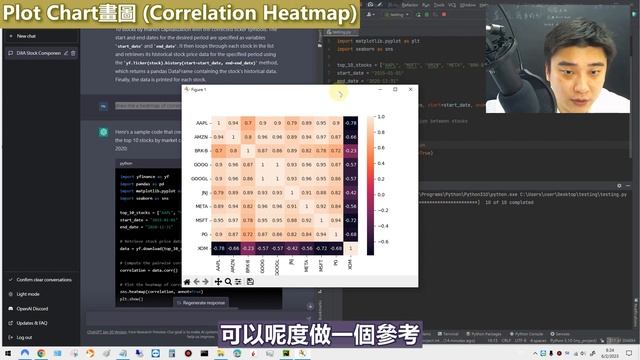Screen dimensions: 640x360
Task: Select the testing.py editor tab
Action: pyautogui.click(x=340, y=32)
